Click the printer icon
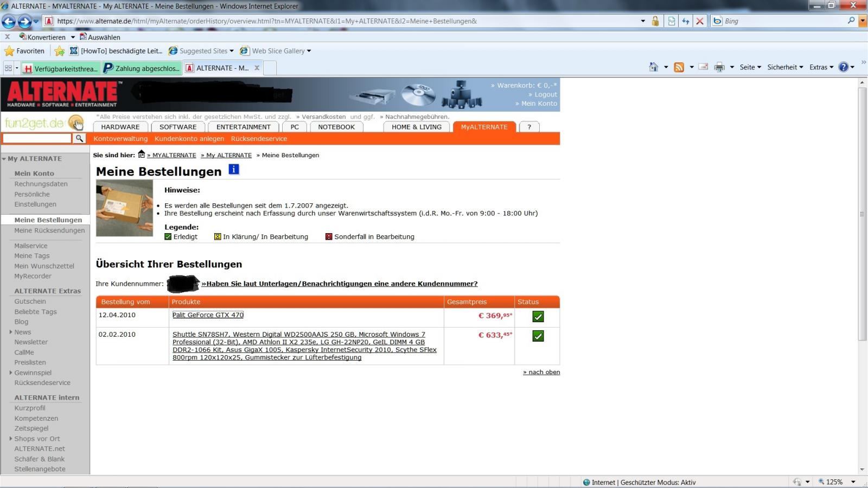The image size is (868, 488). (x=719, y=67)
